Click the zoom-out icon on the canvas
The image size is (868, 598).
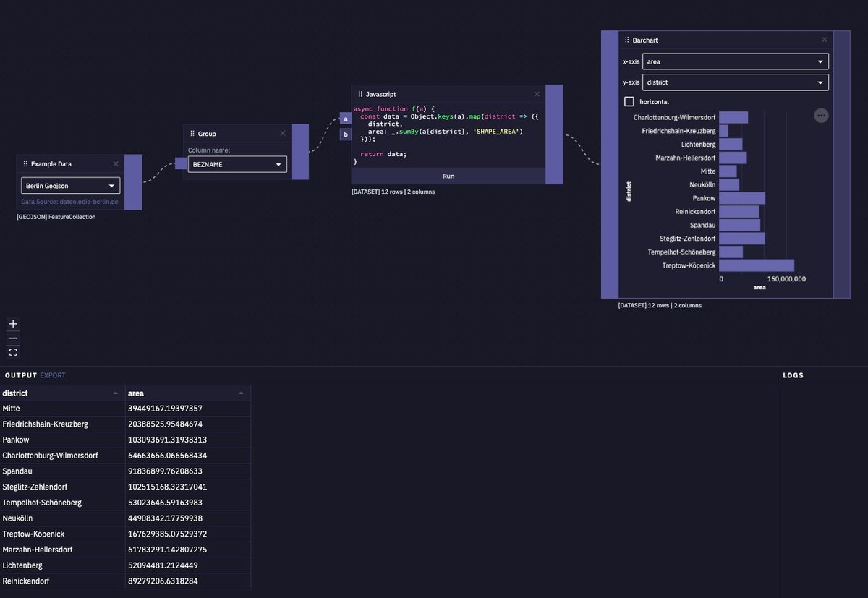pyautogui.click(x=12, y=338)
